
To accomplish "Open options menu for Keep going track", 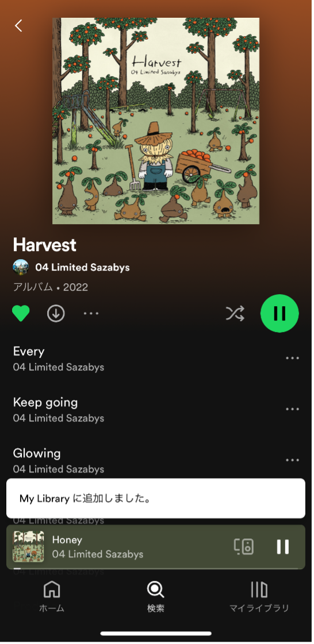I will point(292,409).
